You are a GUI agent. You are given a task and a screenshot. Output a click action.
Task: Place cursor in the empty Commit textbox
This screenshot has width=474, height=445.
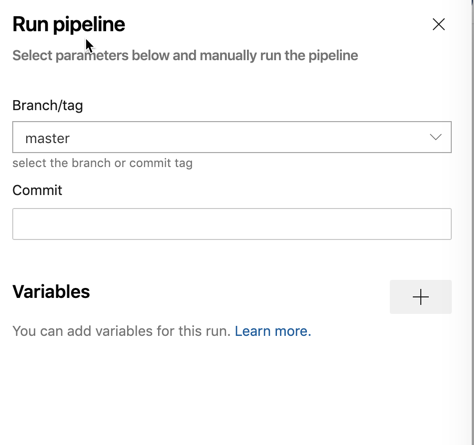232,224
